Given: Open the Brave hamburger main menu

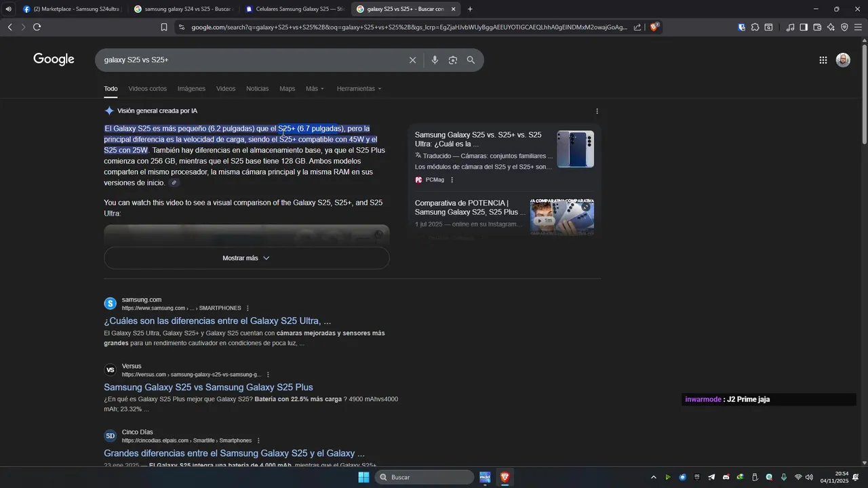Looking at the screenshot, I should [x=858, y=27].
